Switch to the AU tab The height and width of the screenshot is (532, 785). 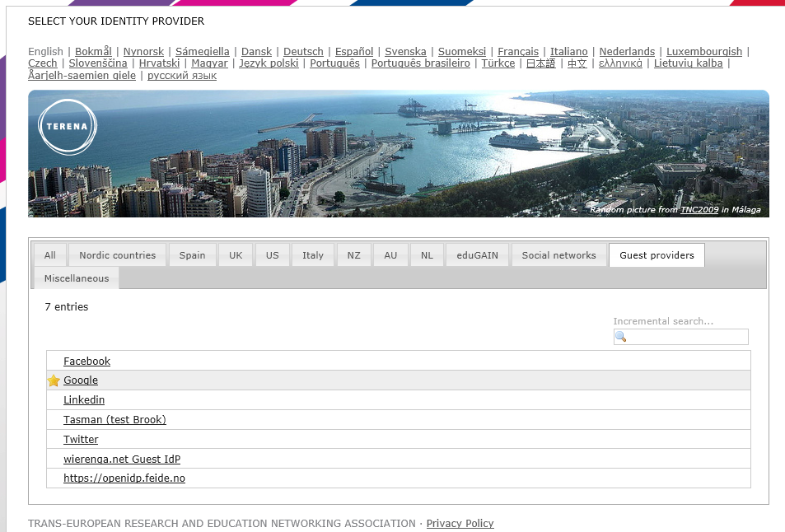pyautogui.click(x=390, y=255)
